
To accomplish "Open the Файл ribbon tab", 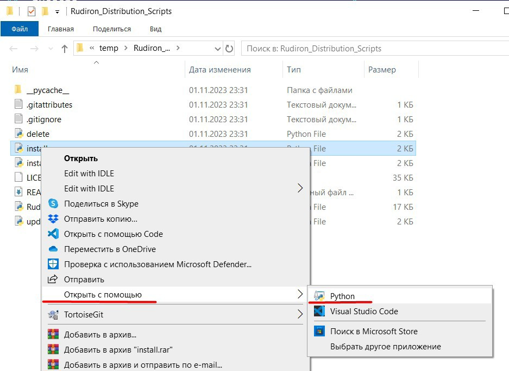I will click(x=20, y=29).
